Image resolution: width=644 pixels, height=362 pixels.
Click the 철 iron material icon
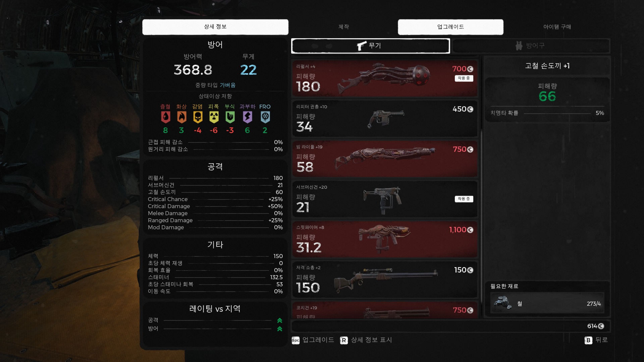tap(502, 303)
